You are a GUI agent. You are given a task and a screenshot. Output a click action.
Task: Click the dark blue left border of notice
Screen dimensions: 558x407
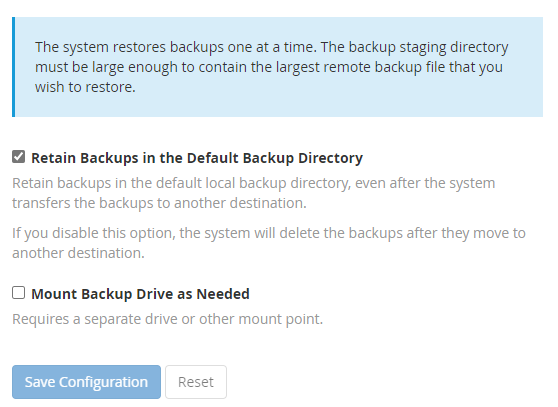pos(14,67)
